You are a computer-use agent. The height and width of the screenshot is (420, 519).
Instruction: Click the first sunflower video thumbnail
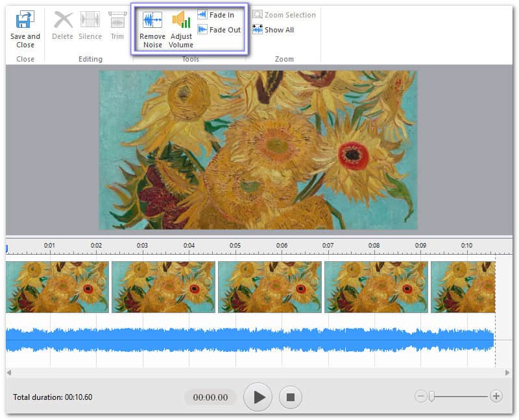pyautogui.click(x=58, y=287)
